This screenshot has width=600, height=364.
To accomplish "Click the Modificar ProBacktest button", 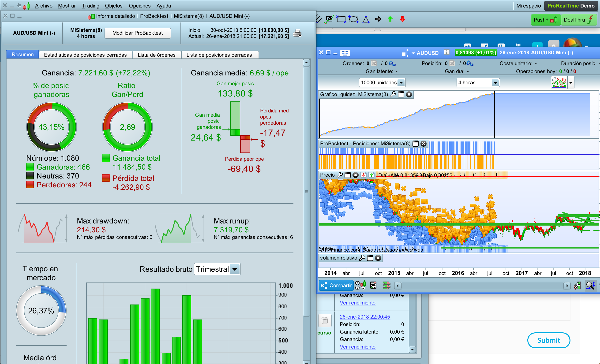I will 138,33.
